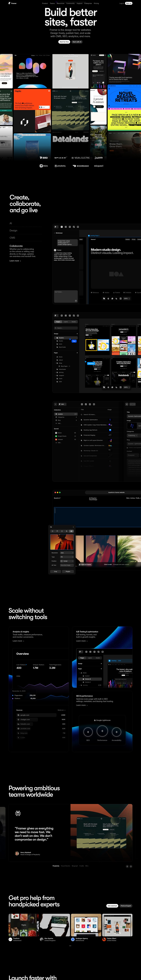Select the Perplexity testimonial tab

point(56,866)
